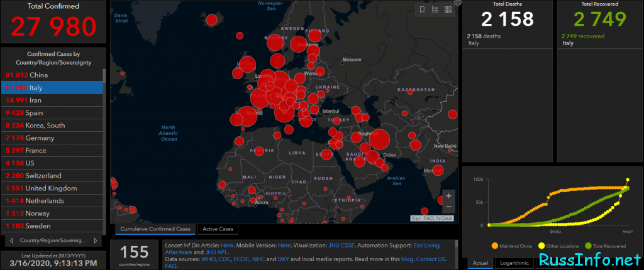Open the NHC data source link

tap(258, 260)
